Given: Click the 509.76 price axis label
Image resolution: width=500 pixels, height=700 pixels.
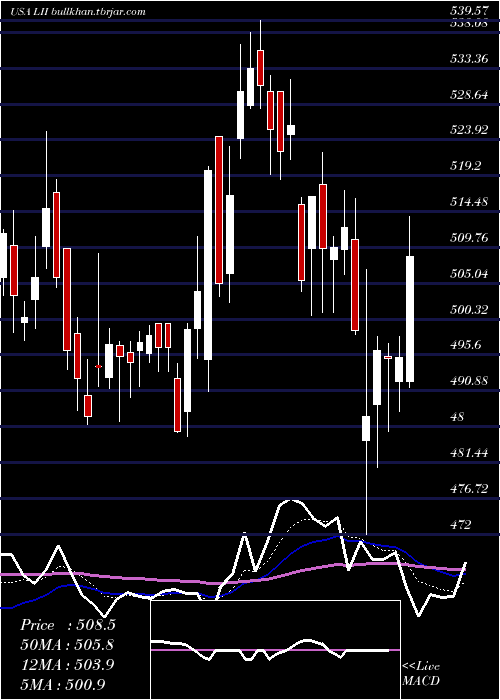Looking at the screenshot, I should coord(469,238).
